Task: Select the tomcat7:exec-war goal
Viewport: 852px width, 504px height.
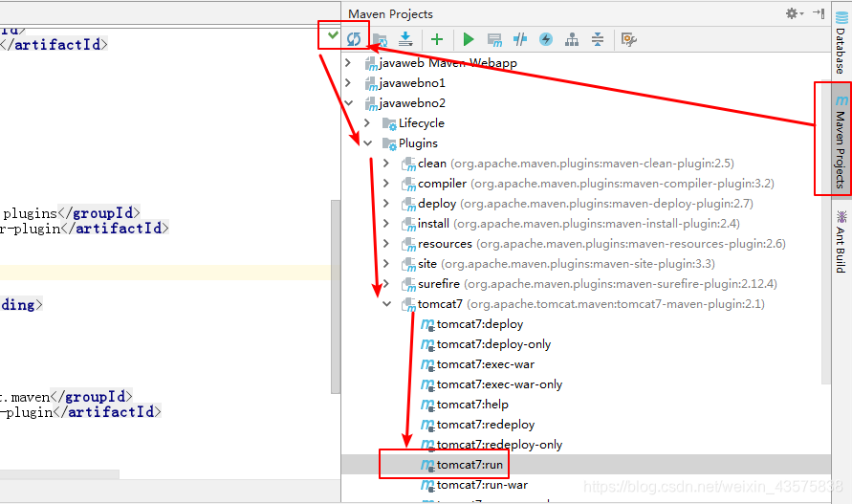Action: pyautogui.click(x=485, y=364)
